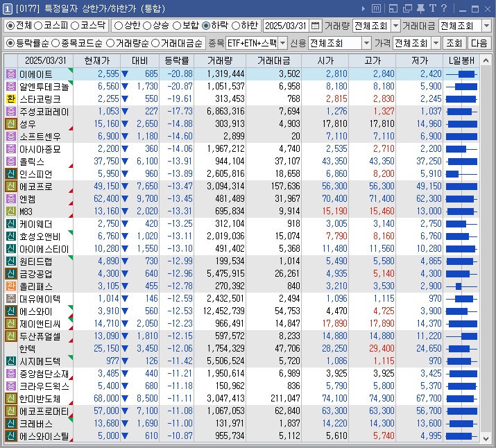
Task: Sort by 종목코드순 radio option
Action: [55, 43]
